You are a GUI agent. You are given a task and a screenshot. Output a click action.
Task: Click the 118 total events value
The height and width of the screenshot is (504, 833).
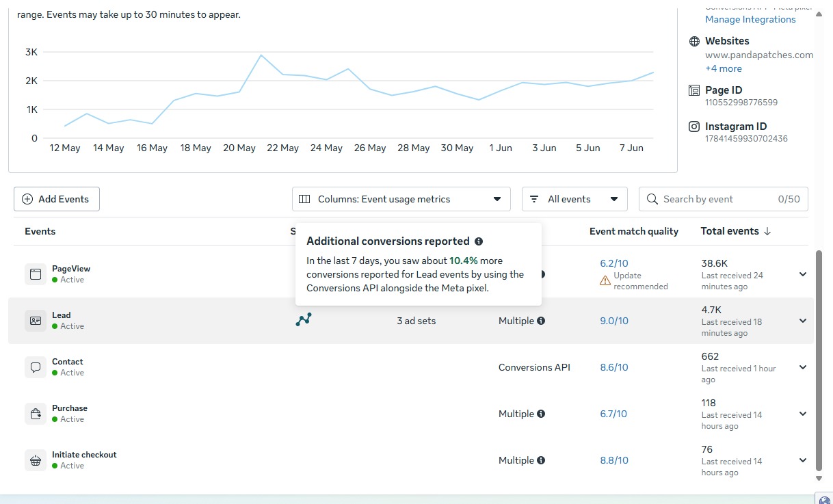point(709,403)
